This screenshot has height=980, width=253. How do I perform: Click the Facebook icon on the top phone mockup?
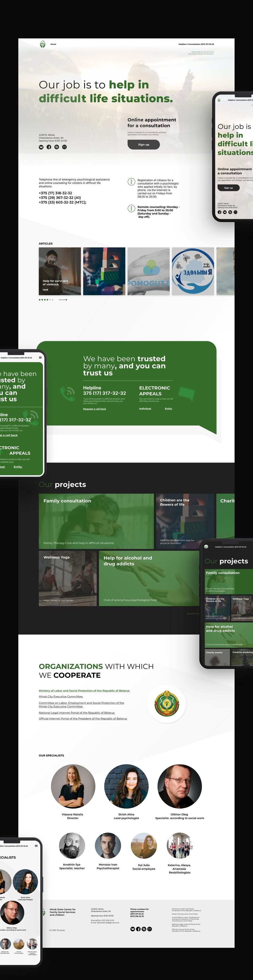tap(219, 212)
